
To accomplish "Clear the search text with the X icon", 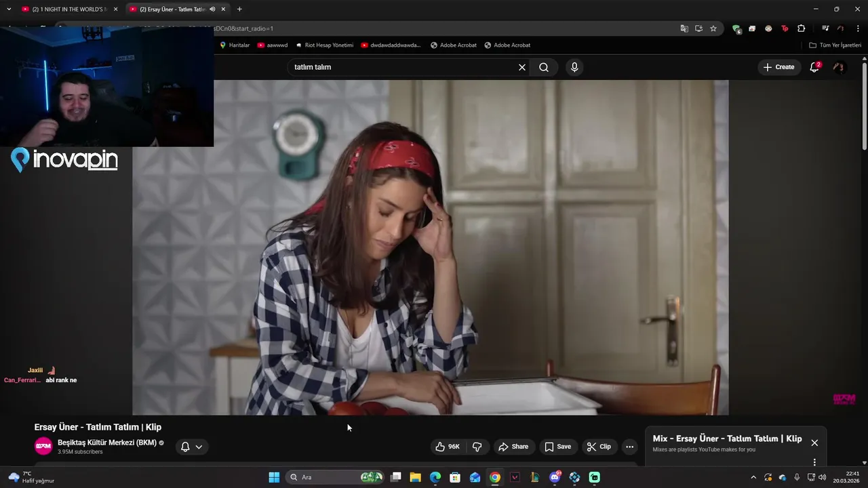I will point(522,67).
